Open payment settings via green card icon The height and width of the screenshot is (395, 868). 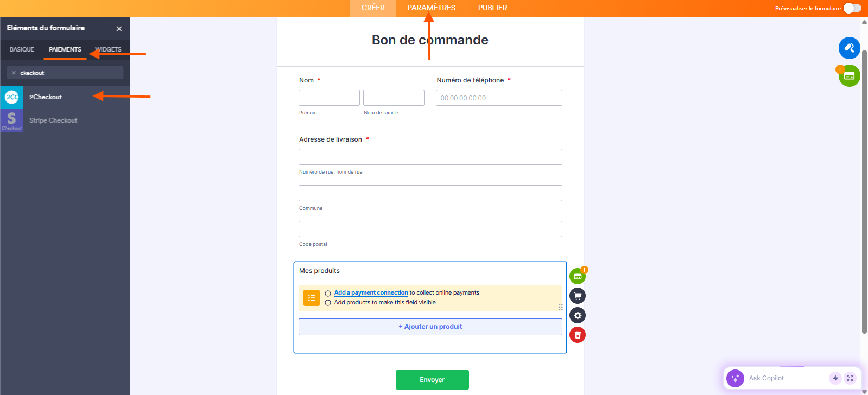tap(578, 276)
